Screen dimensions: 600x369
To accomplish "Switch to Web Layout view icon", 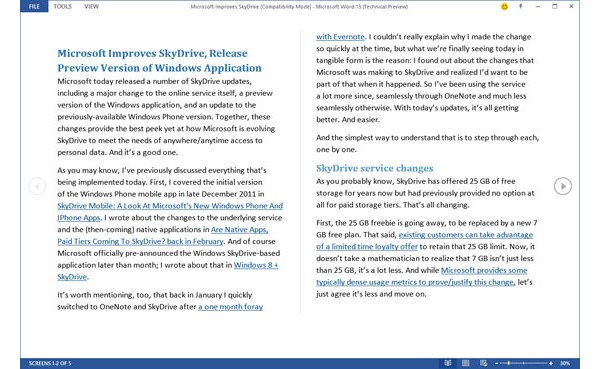I will [483, 363].
